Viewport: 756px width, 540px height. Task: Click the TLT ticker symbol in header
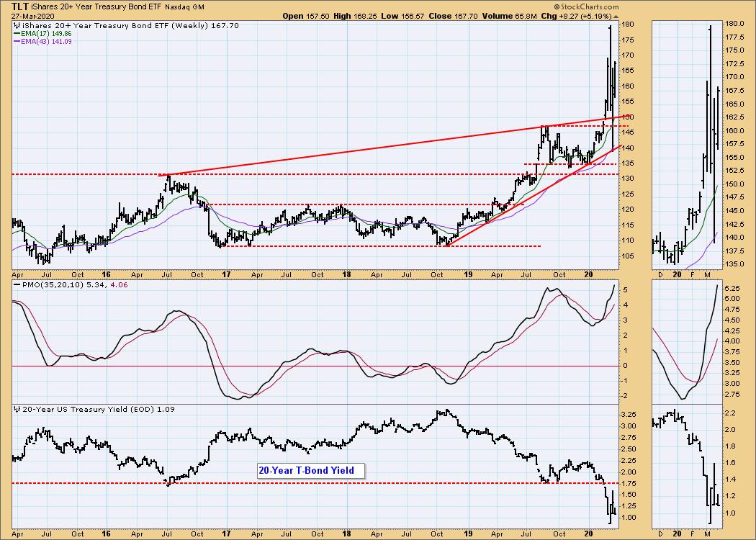click(x=19, y=6)
